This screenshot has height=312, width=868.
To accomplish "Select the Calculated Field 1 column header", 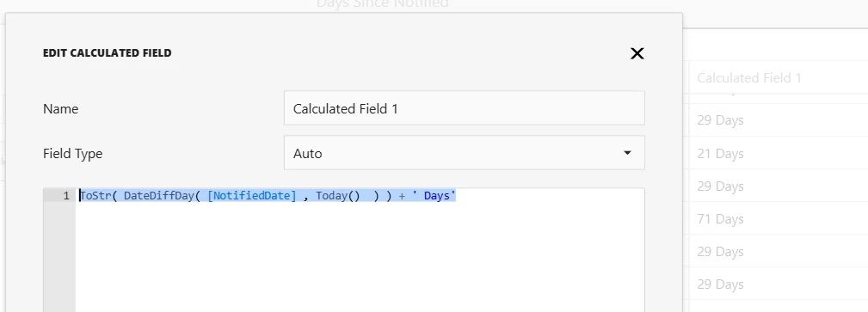I will click(x=749, y=78).
